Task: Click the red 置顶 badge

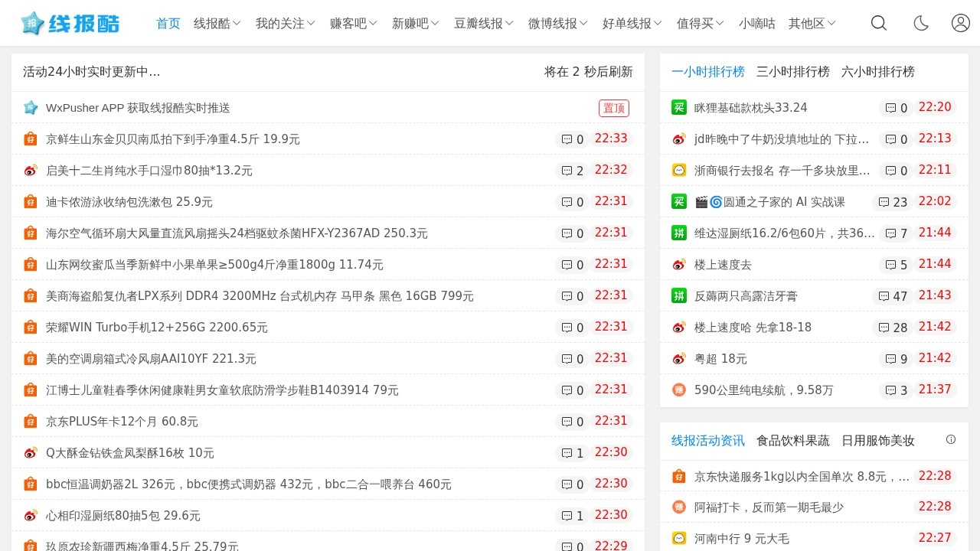Action: coord(614,108)
